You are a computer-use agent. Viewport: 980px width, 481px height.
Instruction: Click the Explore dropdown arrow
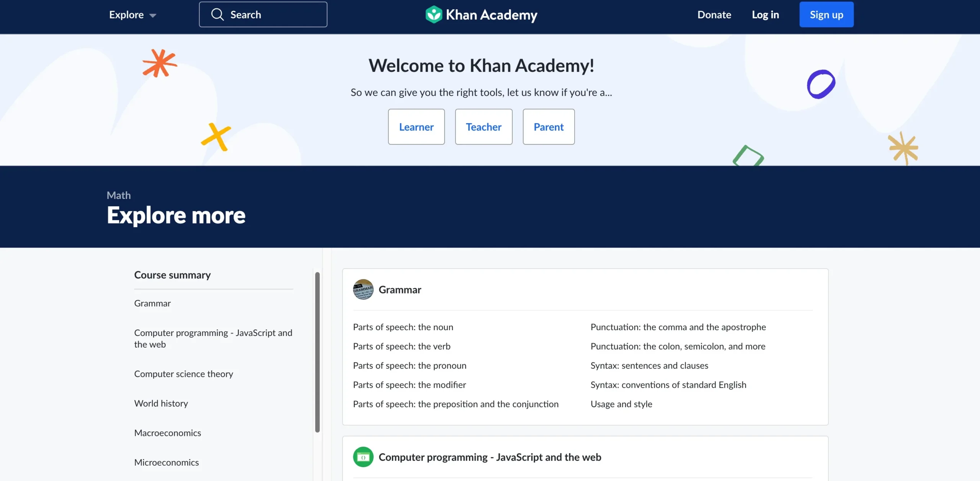click(x=154, y=15)
